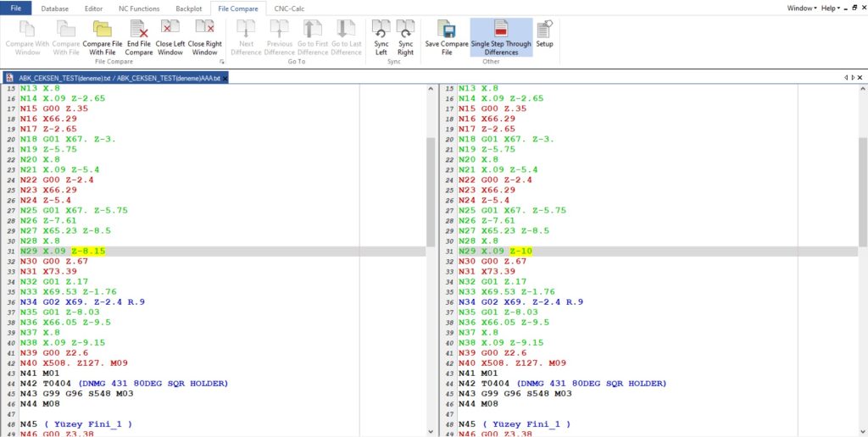
Task: Close the left compare window
Action: [x=170, y=36]
